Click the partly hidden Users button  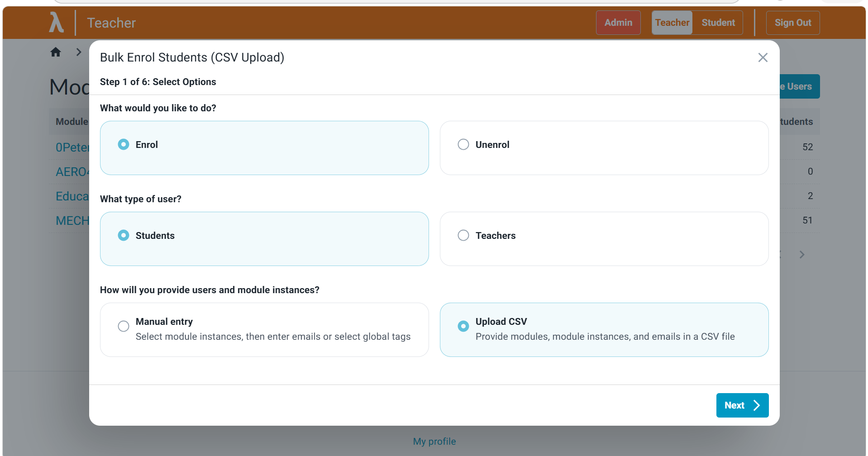point(800,86)
